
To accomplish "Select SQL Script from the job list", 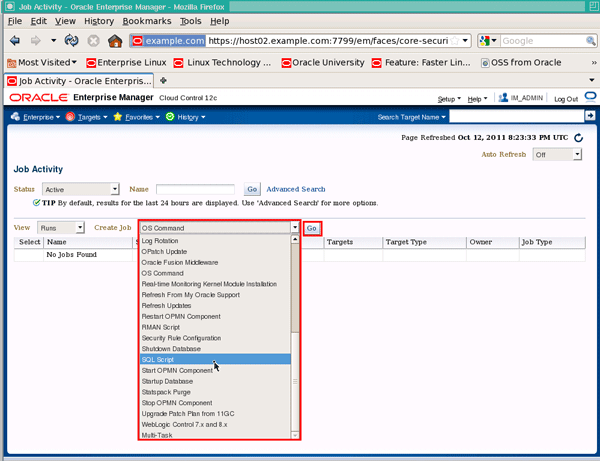I will click(x=215, y=359).
